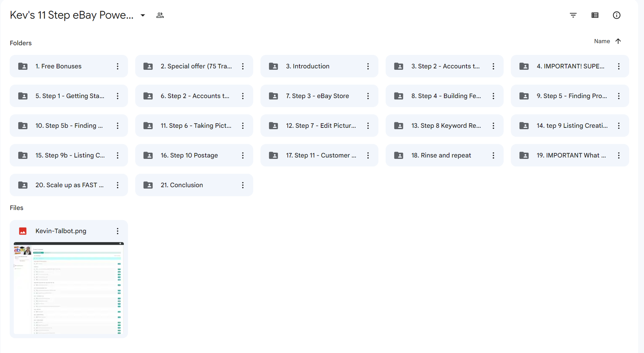
Task: Select the 3. Step 2 - Accounts folder
Action: [445, 66]
